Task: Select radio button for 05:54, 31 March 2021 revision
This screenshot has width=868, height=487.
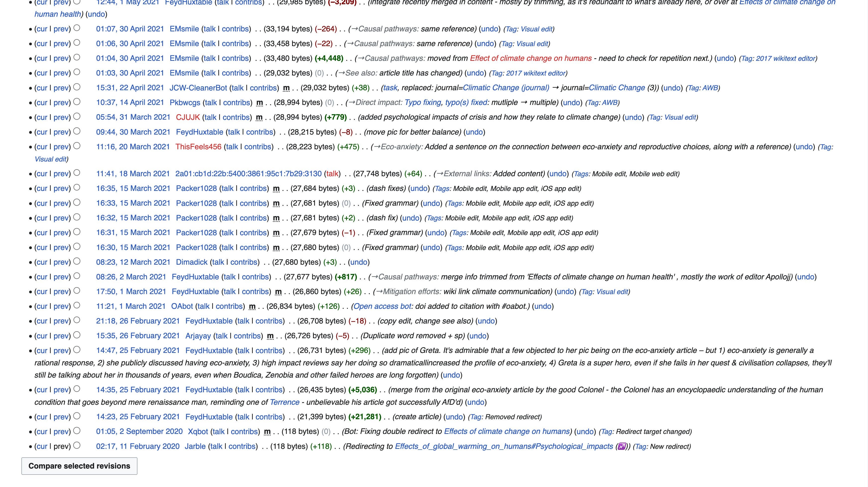Action: point(77,116)
